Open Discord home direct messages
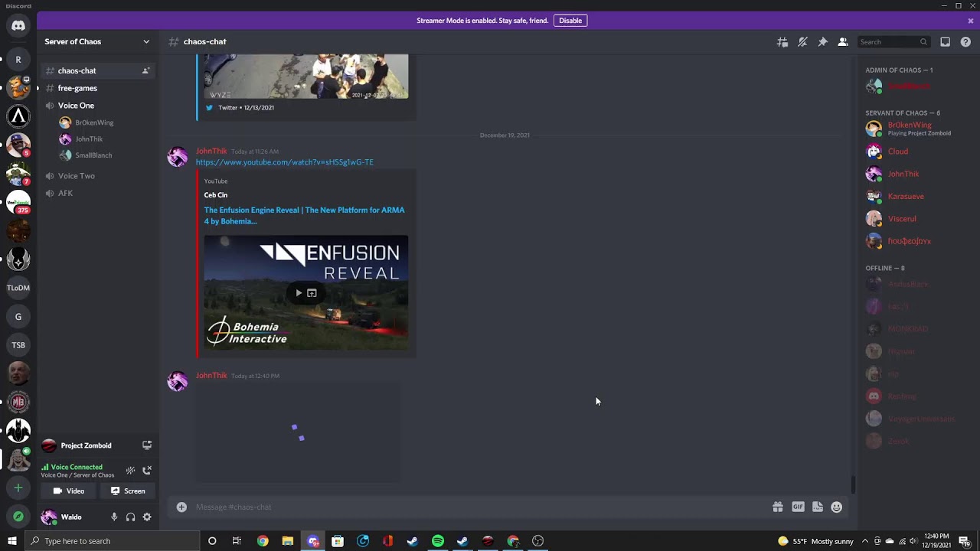The image size is (980, 551). (18, 26)
